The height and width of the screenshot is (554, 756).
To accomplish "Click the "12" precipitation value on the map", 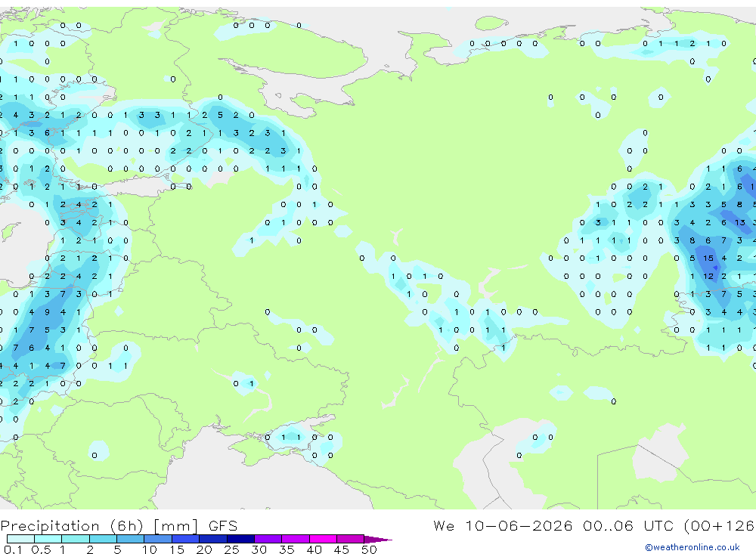I will [708, 277].
